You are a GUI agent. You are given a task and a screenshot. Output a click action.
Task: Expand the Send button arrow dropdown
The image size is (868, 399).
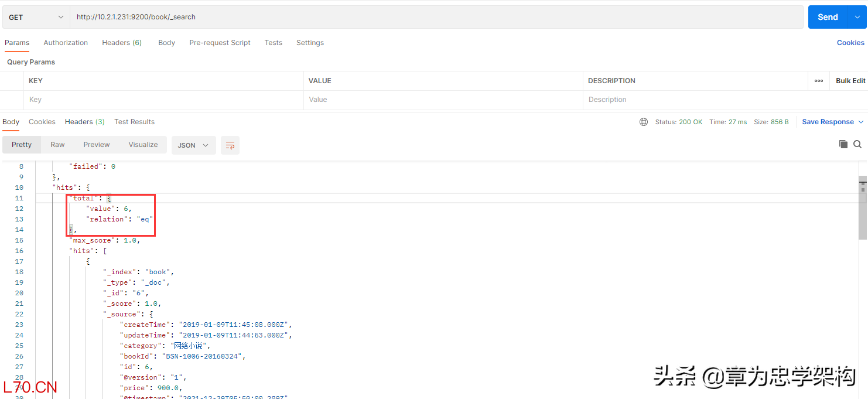(x=857, y=17)
